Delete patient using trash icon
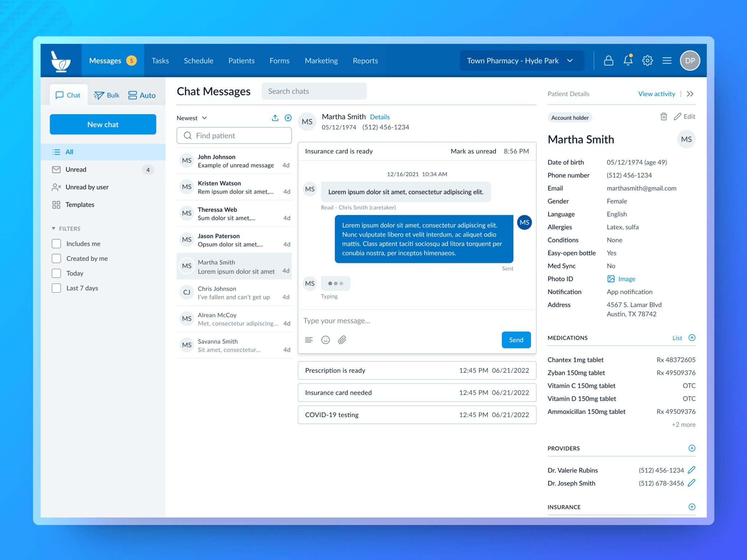The image size is (747, 560). pos(663,117)
